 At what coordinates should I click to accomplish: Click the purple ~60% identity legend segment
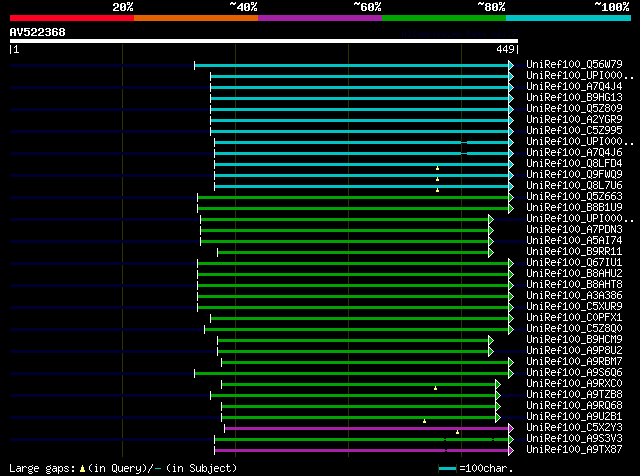pos(320,18)
